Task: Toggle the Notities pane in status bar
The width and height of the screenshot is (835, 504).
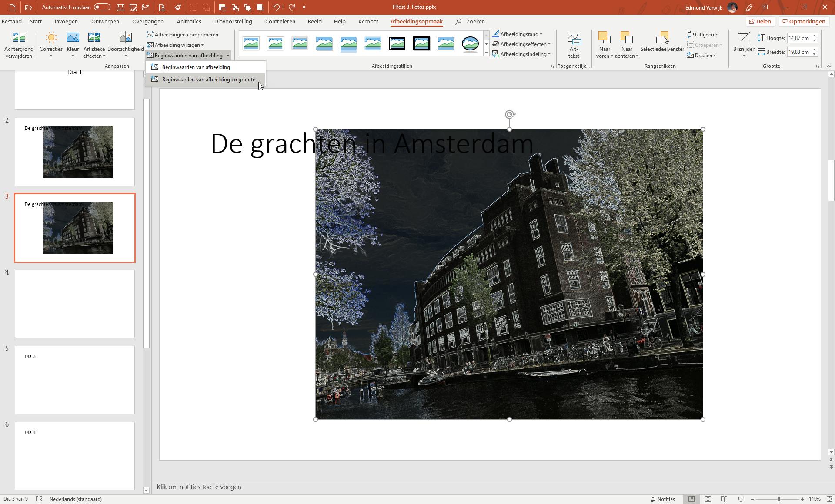Action: 662,499
